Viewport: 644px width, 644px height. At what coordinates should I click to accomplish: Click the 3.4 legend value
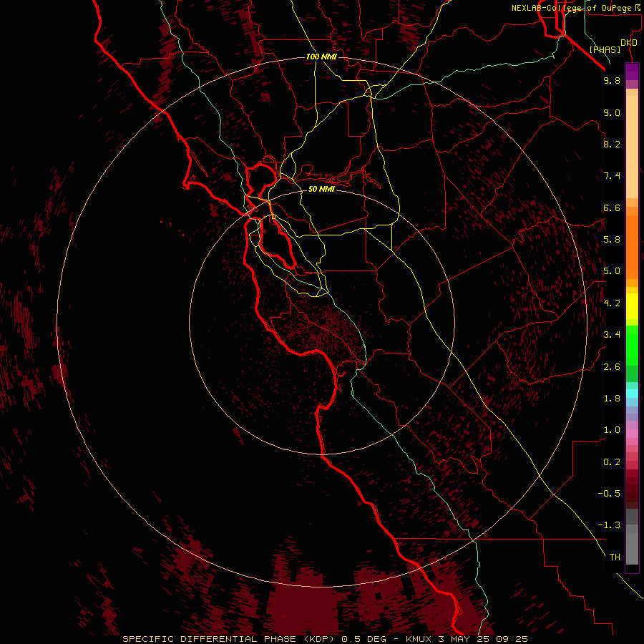612,335
